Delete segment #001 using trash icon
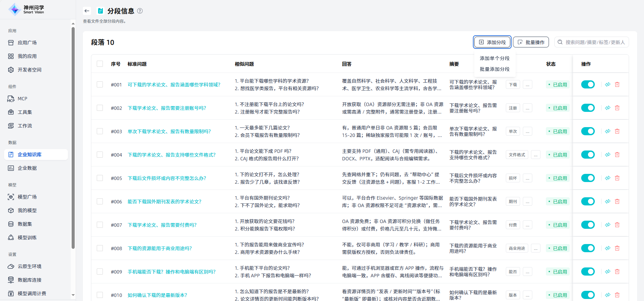 coord(617,84)
